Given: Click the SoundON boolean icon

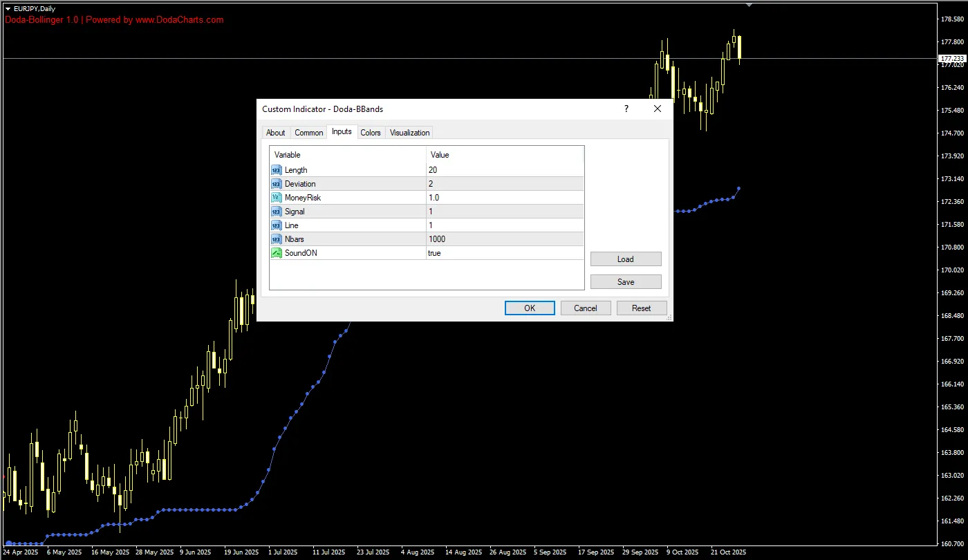Looking at the screenshot, I should (277, 253).
